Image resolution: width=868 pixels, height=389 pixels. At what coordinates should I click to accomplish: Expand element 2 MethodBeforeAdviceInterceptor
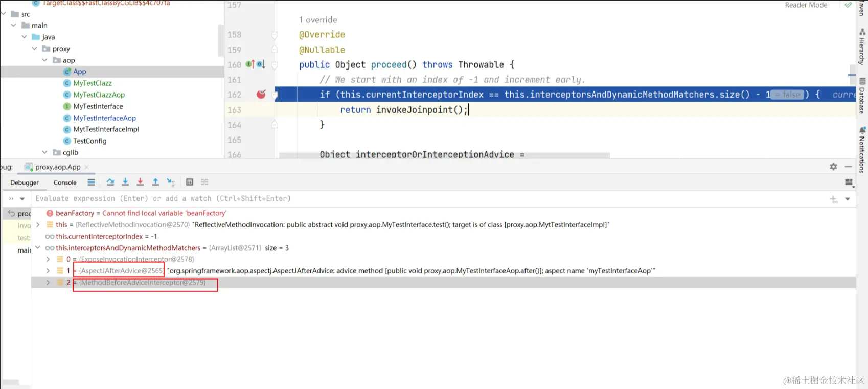48,283
